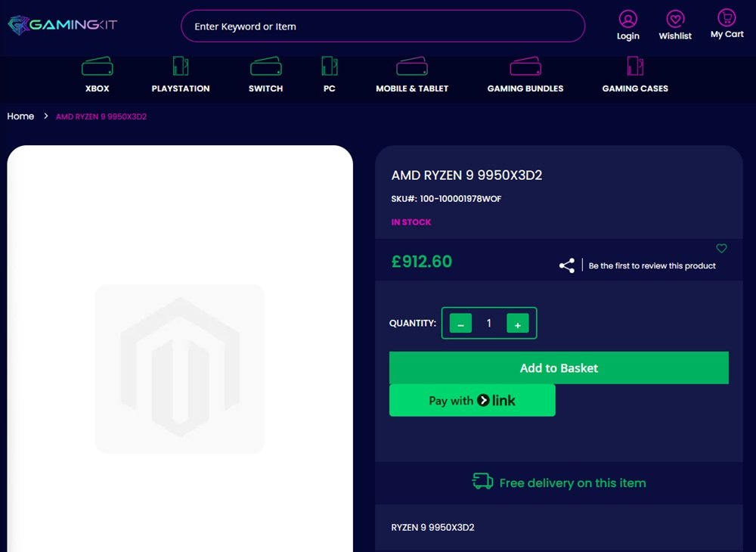Viewport: 756px width, 552px height.
Task: Open the Login account icon
Action: [627, 20]
